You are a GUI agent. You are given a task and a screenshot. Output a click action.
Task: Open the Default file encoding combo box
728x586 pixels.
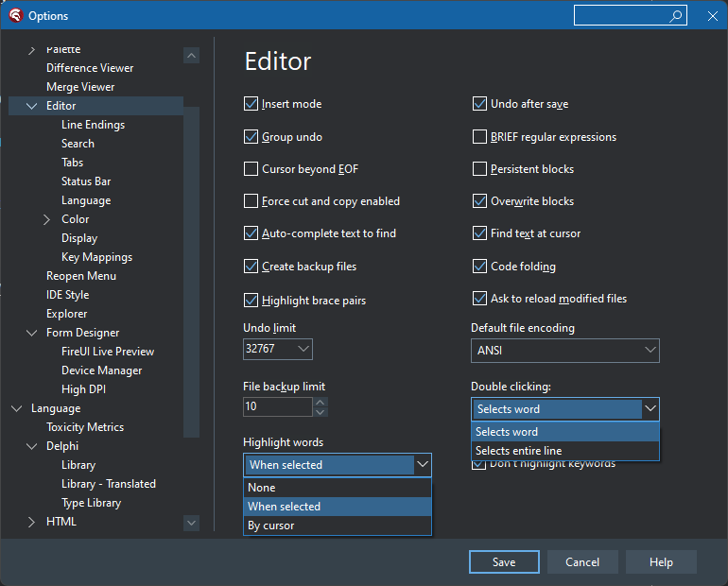click(x=565, y=351)
